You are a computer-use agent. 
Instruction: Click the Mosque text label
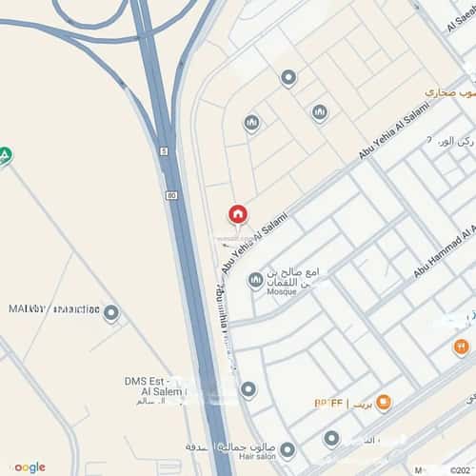point(282,291)
